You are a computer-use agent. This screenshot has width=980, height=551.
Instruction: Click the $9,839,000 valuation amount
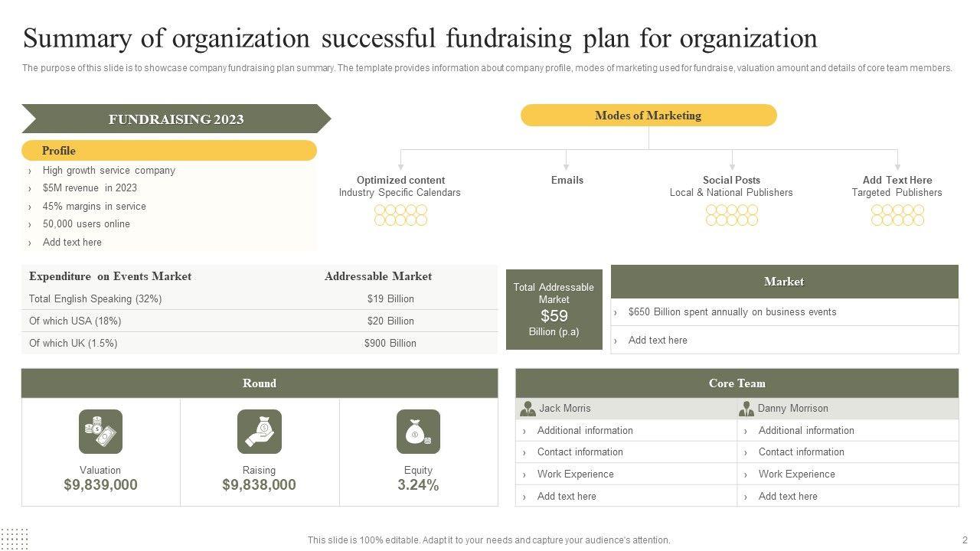pos(100,485)
